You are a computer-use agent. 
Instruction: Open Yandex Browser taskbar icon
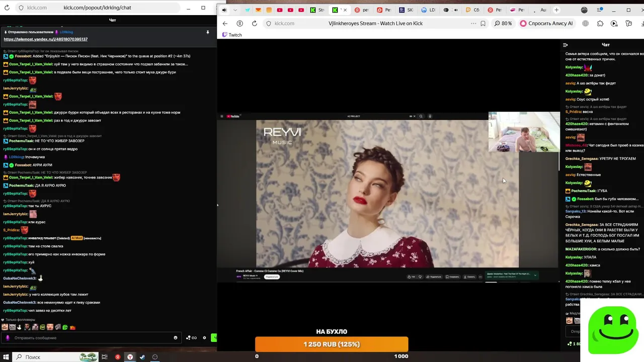tap(130, 357)
